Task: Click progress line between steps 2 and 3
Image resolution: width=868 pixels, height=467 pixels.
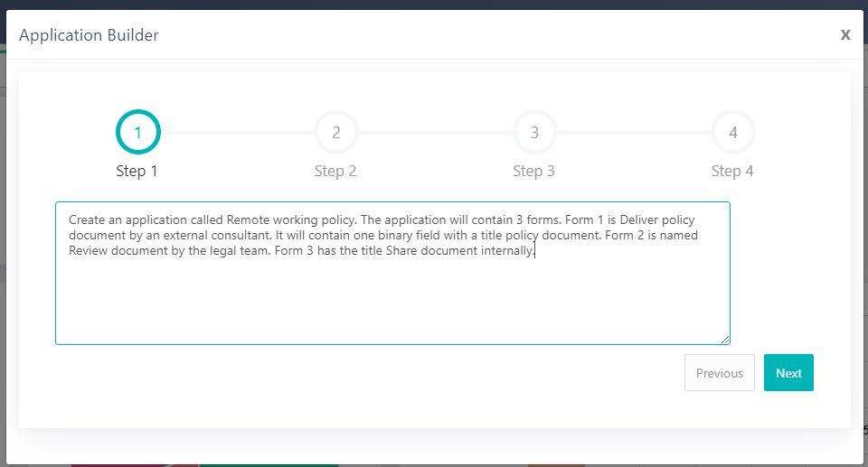Action: pos(435,133)
